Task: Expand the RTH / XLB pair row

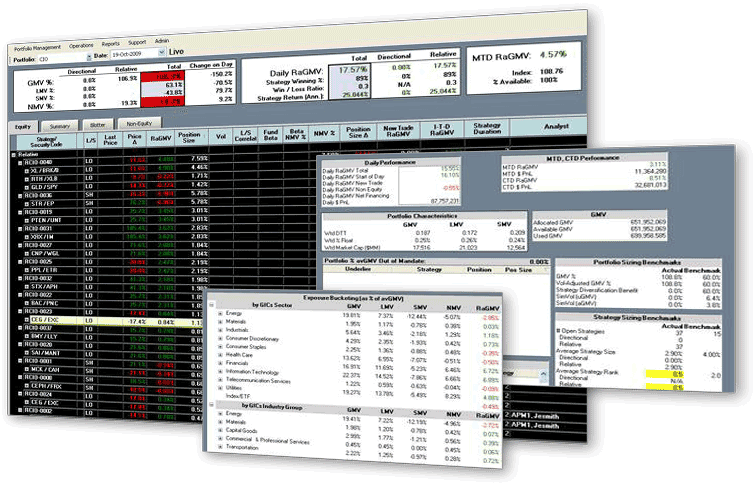Action: point(27,179)
